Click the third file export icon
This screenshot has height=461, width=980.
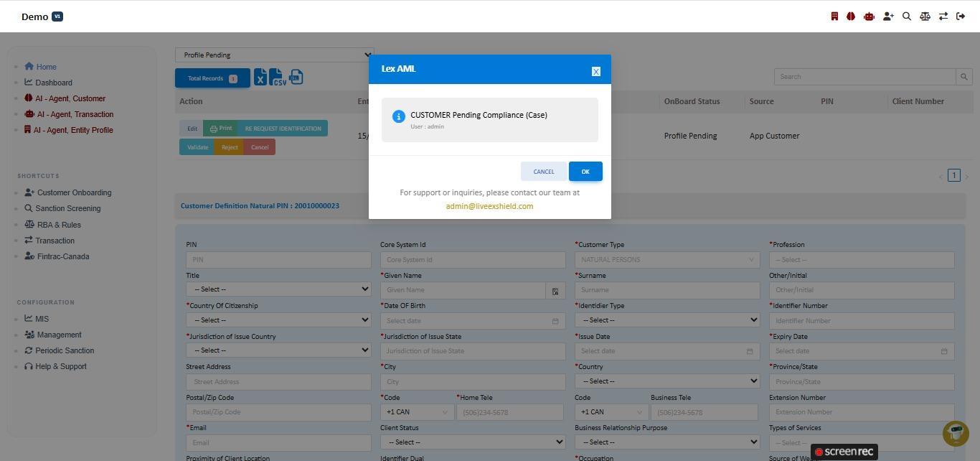tap(296, 78)
